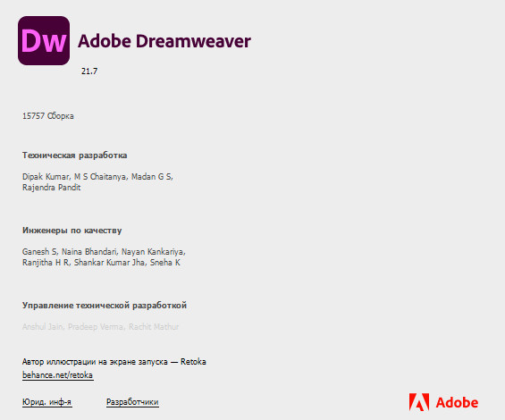Click the version number 21.7
505x420 pixels.
point(89,71)
